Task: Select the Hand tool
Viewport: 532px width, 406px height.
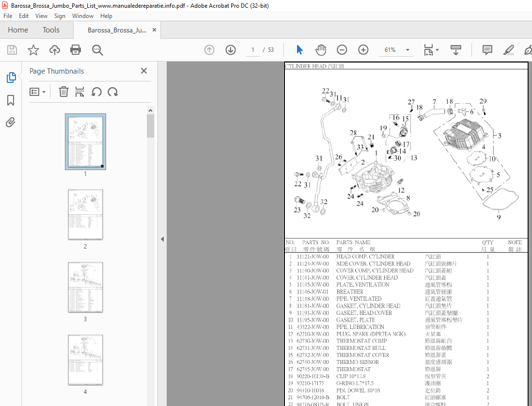Action: (x=320, y=49)
